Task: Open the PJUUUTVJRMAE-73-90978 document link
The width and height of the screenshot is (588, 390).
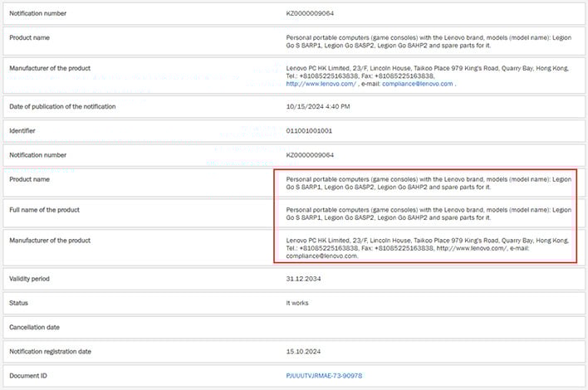Action: (324, 376)
